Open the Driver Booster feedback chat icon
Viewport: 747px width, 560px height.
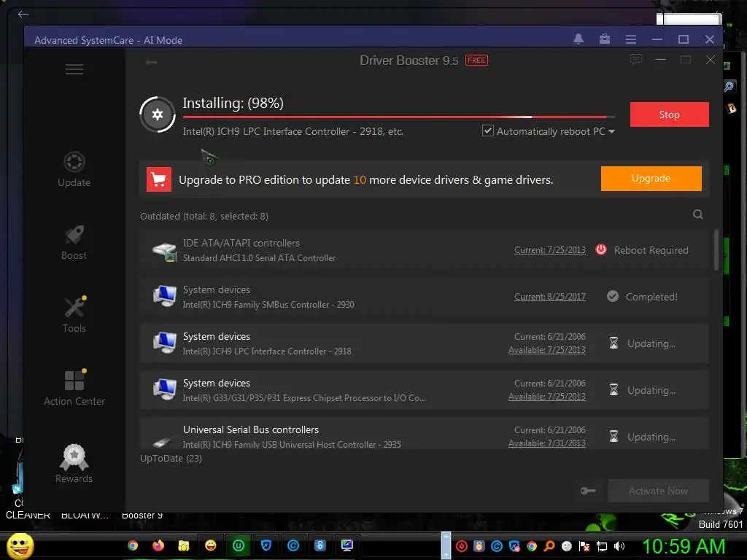(636, 59)
